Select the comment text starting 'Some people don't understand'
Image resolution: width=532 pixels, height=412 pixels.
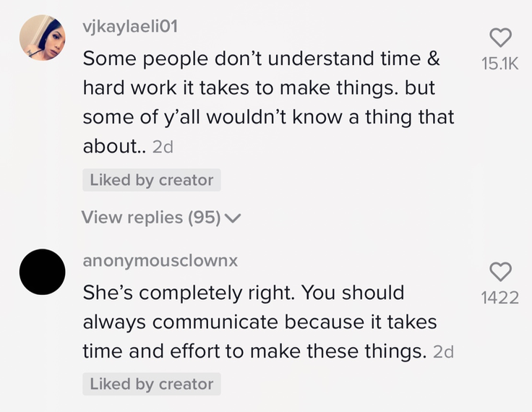[x=268, y=102]
